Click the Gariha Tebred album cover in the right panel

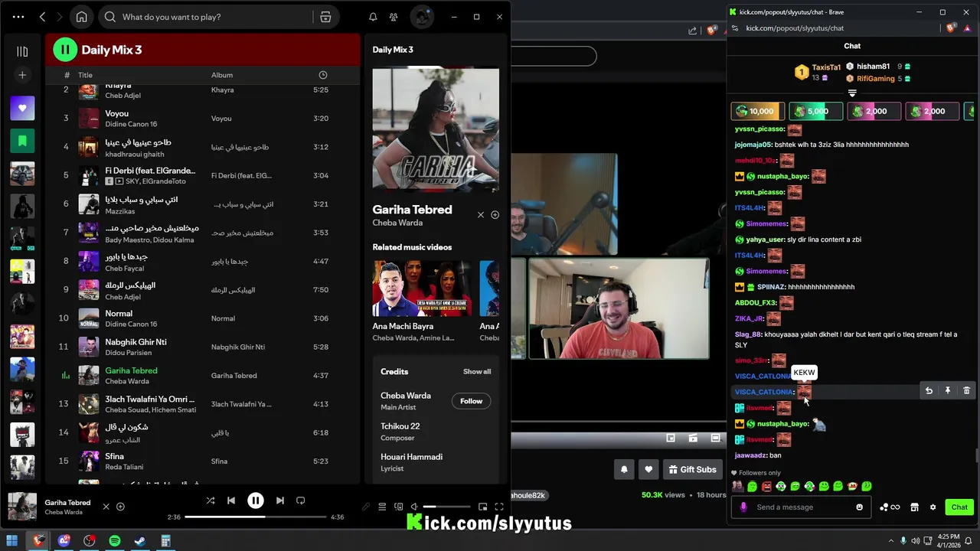pos(436,130)
